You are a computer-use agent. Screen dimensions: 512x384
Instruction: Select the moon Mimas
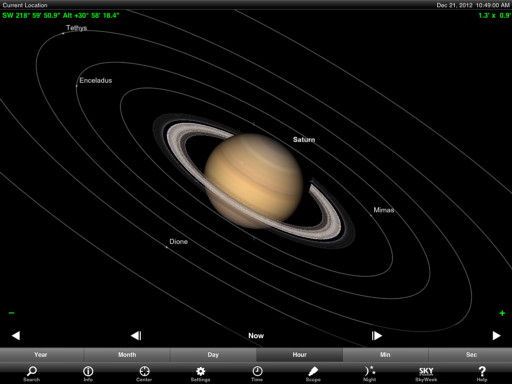tap(384, 210)
